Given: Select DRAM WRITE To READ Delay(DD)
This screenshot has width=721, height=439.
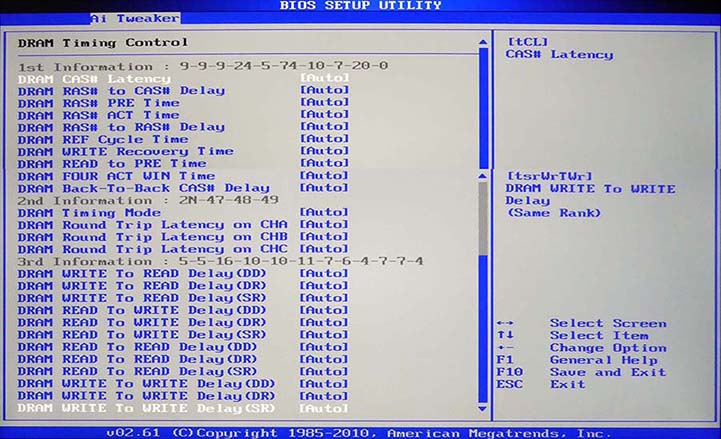Looking at the screenshot, I should (183, 274).
